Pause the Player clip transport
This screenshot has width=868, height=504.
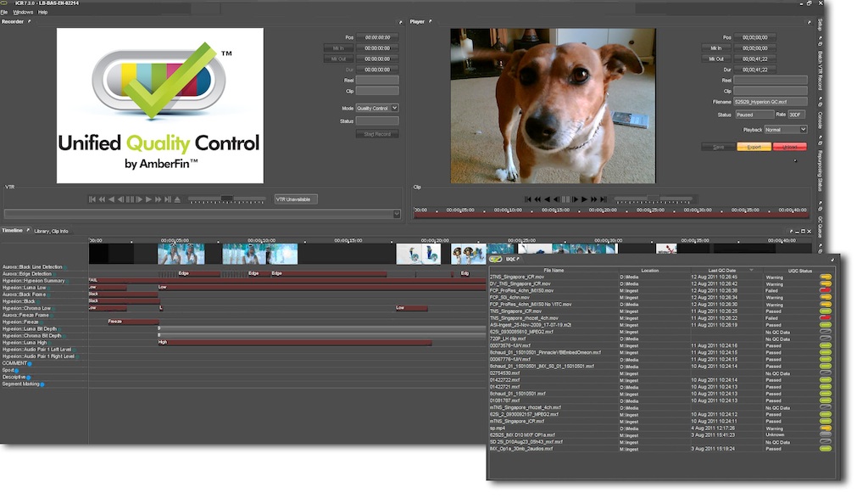tap(565, 199)
